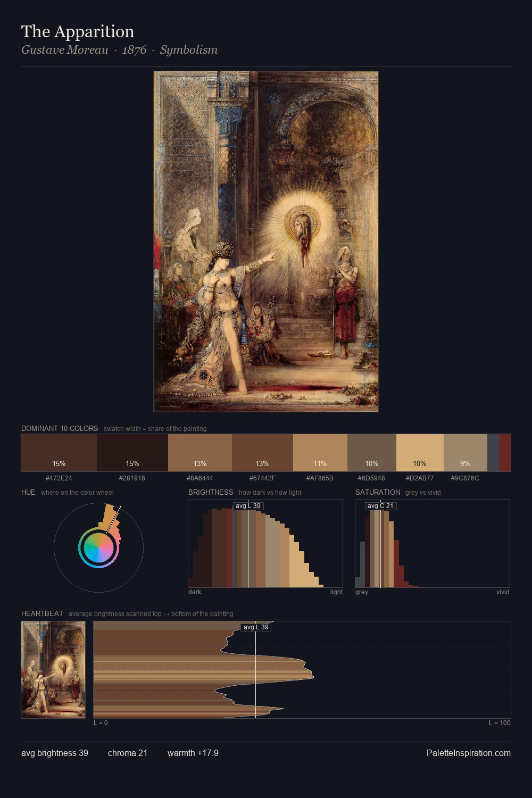Click the 'dark' axis label
532x798 pixels.
pyautogui.click(x=195, y=592)
